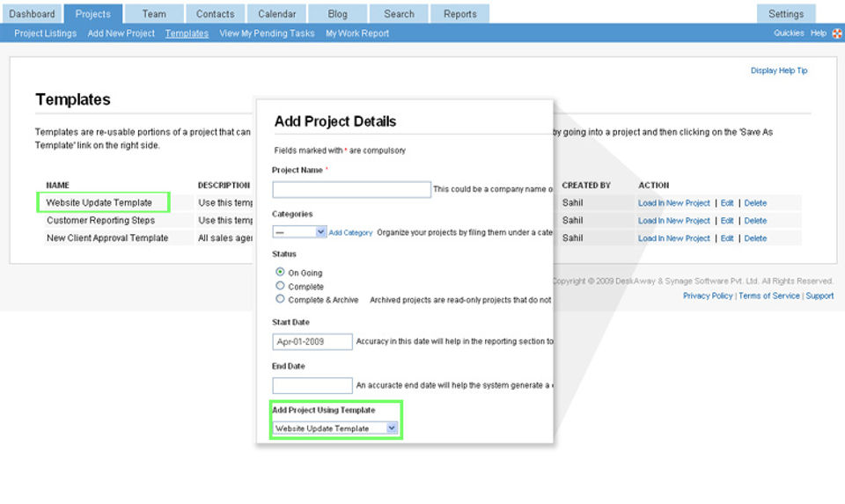Delete the Website Update Template
The height and width of the screenshot is (504, 845).
point(755,203)
